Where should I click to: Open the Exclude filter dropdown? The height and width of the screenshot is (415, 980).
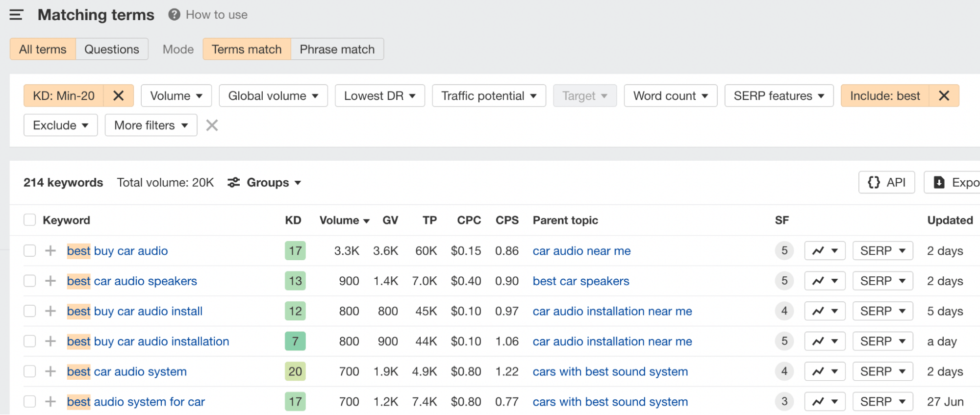coord(61,125)
